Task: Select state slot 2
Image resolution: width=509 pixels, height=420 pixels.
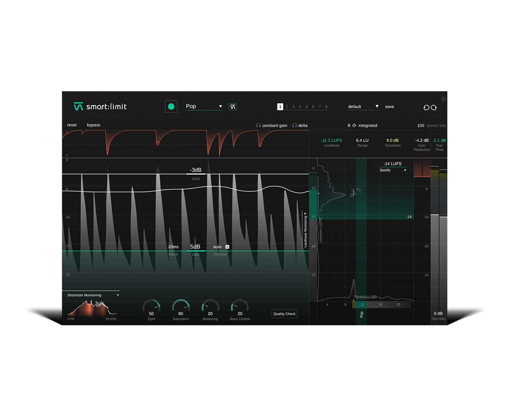Action: (x=287, y=107)
